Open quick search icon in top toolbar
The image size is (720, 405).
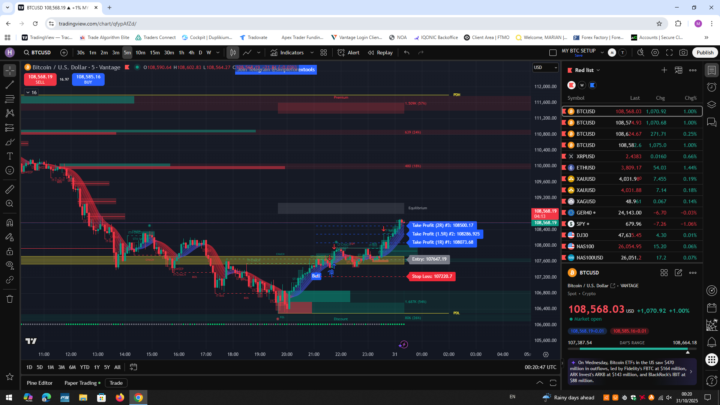(x=641, y=53)
